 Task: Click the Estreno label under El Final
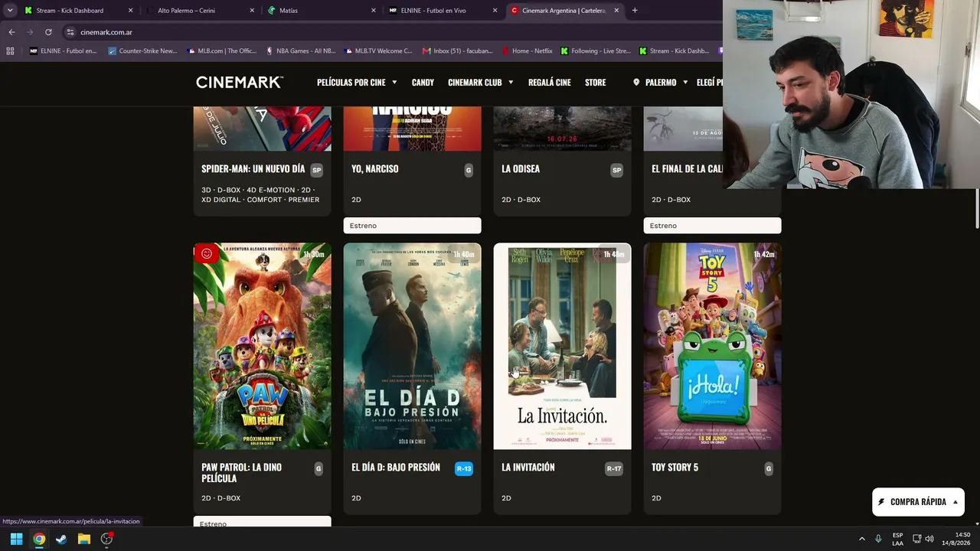(x=713, y=226)
